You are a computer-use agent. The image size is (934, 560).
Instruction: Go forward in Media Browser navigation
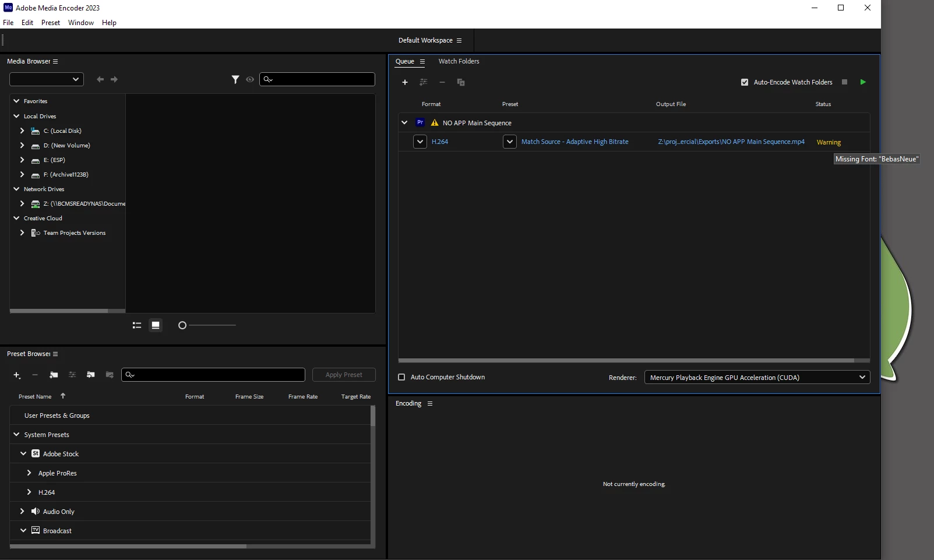click(x=114, y=79)
